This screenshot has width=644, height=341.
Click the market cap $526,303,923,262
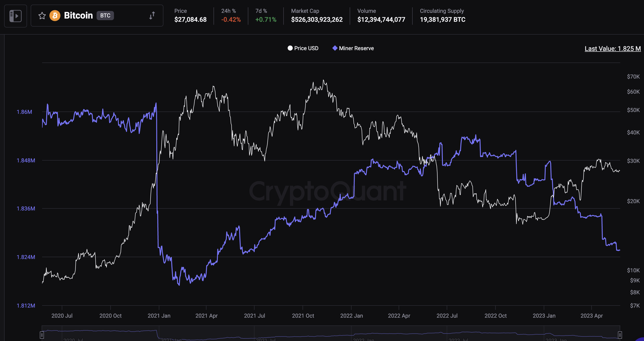point(317,19)
